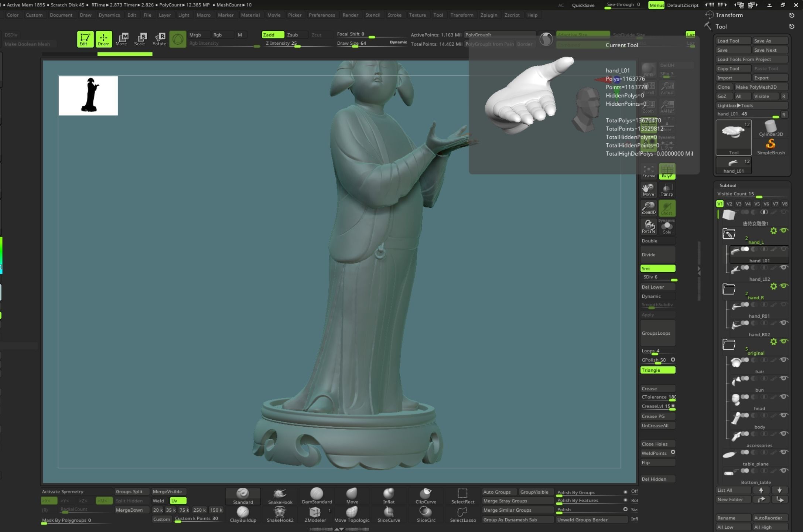
Task: Choose the SelectLasso brush
Action: point(462,514)
